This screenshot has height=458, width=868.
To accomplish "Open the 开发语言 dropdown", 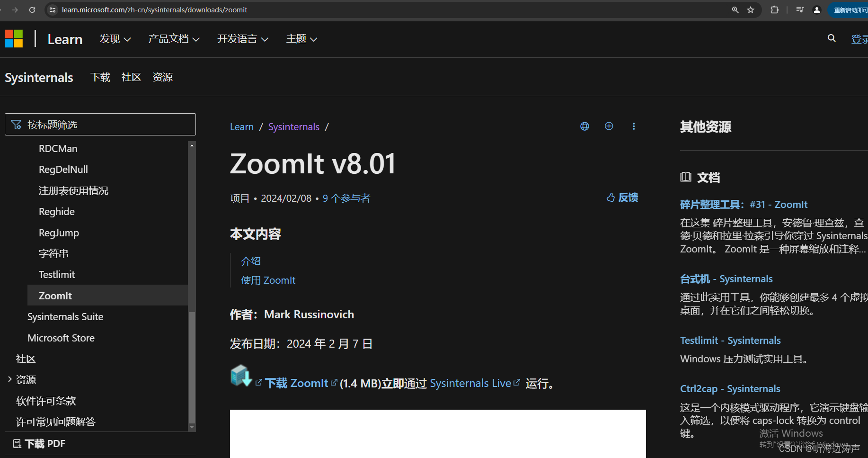I will (x=242, y=39).
